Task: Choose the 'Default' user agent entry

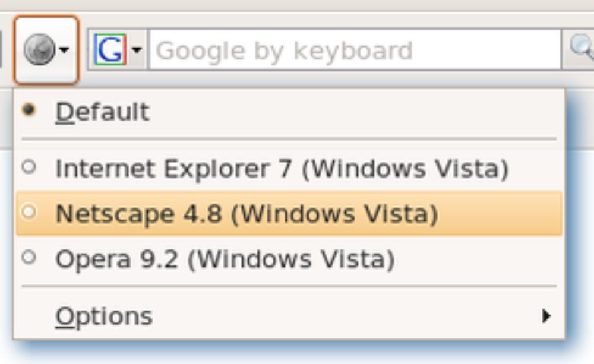Action: [x=102, y=112]
